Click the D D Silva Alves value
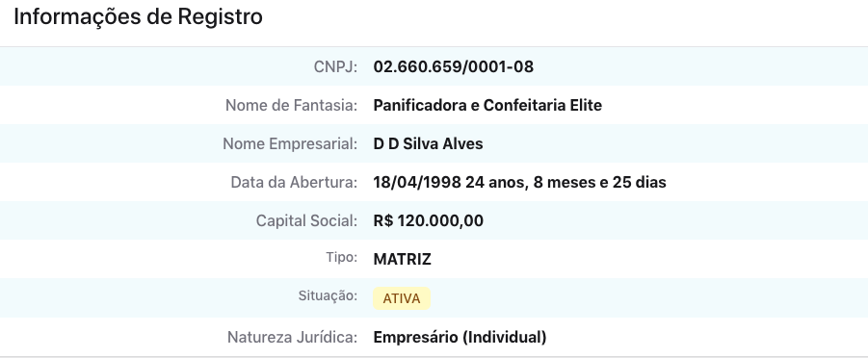The width and height of the screenshot is (868, 358). 428,143
